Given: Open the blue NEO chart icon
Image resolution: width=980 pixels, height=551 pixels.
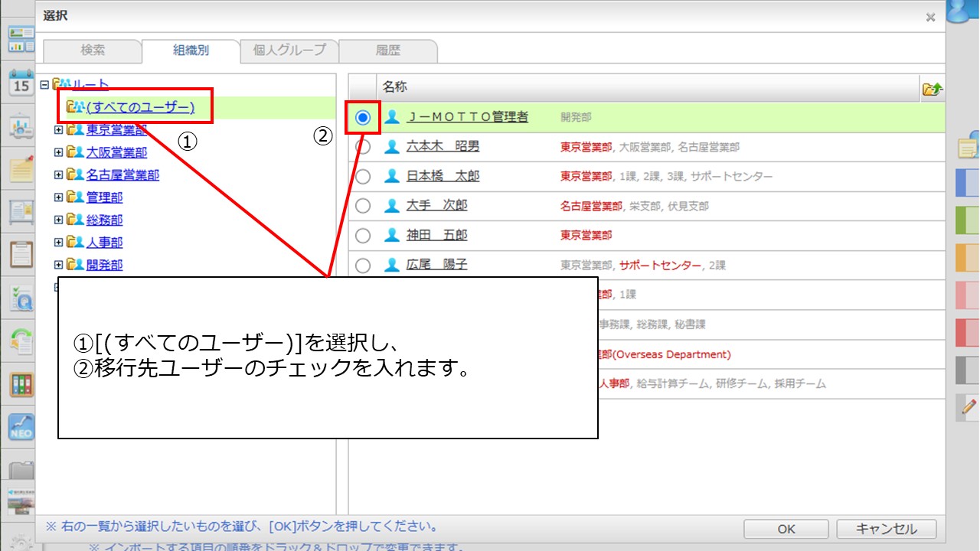Looking at the screenshot, I should tap(21, 427).
